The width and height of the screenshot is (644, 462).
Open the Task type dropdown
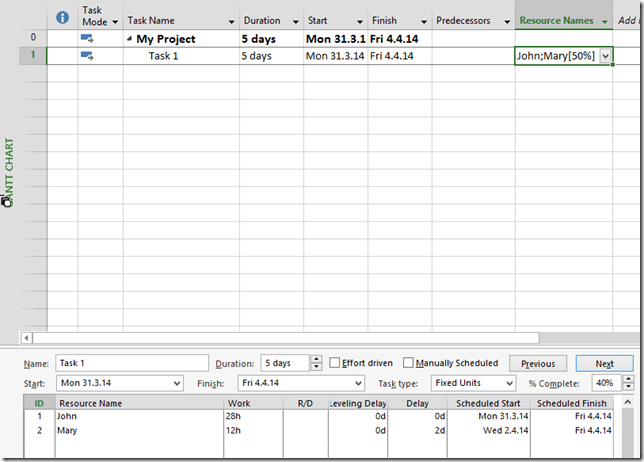[x=509, y=383]
